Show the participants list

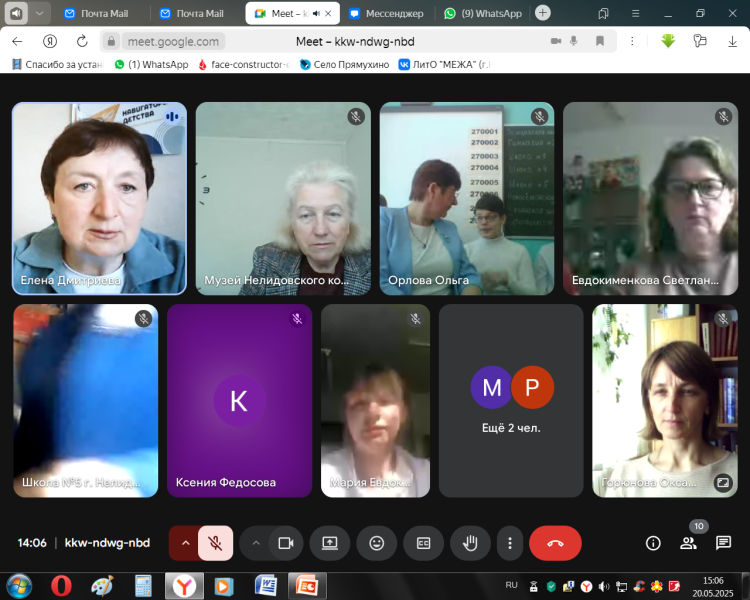(688, 543)
